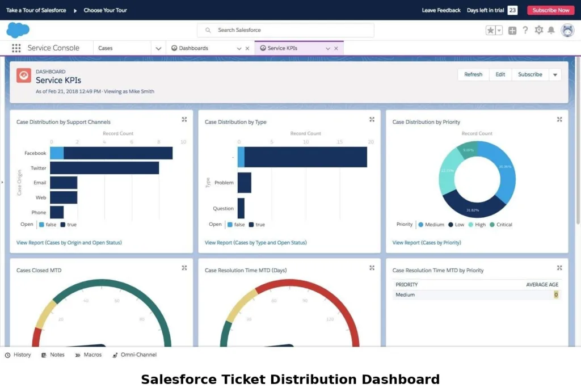
Task: Open the Favorites star icon
Action: click(490, 31)
